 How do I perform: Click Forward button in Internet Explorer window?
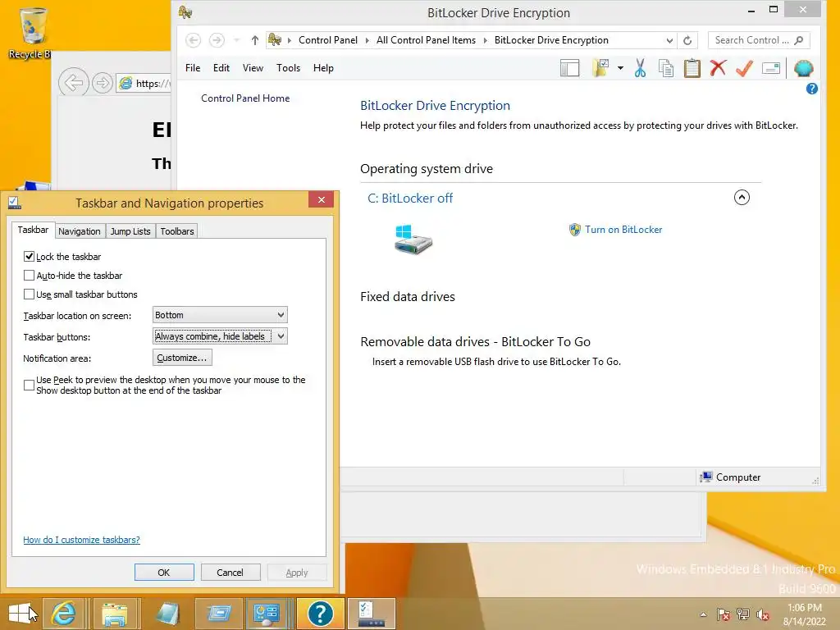102,83
